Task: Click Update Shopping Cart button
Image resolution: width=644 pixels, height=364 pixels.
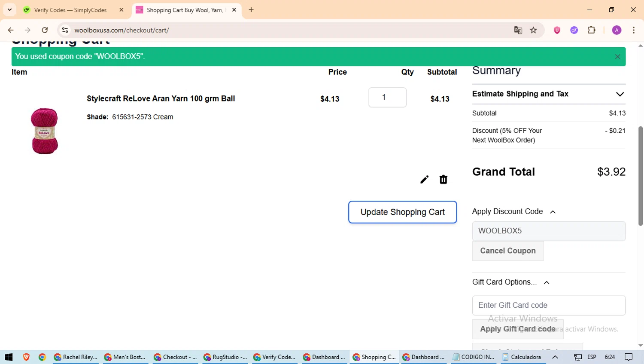Action: 403,212
